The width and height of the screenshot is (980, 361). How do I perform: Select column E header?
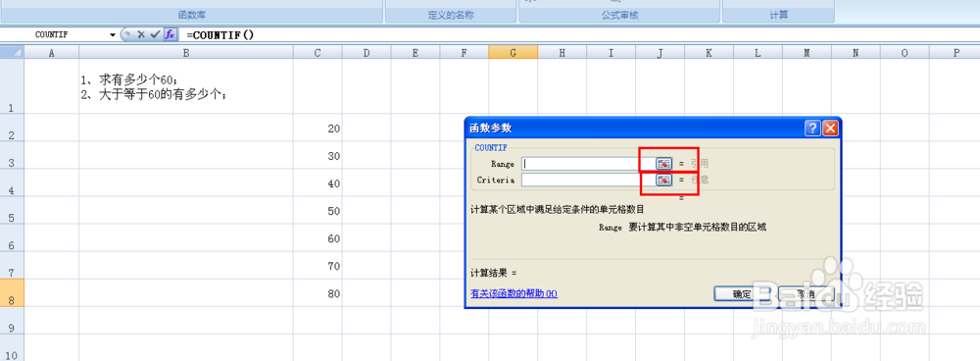coord(416,53)
